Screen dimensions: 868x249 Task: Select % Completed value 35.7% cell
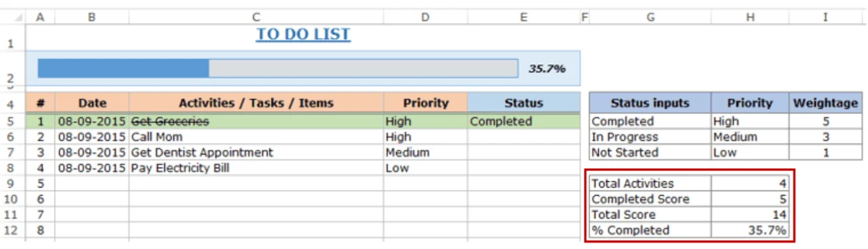pyautogui.click(x=750, y=231)
